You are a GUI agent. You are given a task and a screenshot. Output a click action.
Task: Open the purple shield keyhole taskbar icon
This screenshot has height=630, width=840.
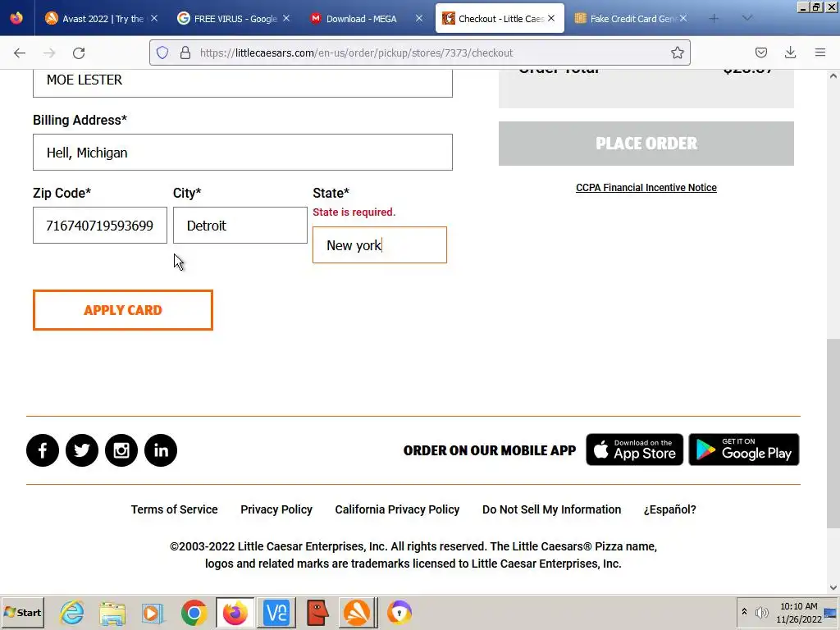pyautogui.click(x=399, y=612)
